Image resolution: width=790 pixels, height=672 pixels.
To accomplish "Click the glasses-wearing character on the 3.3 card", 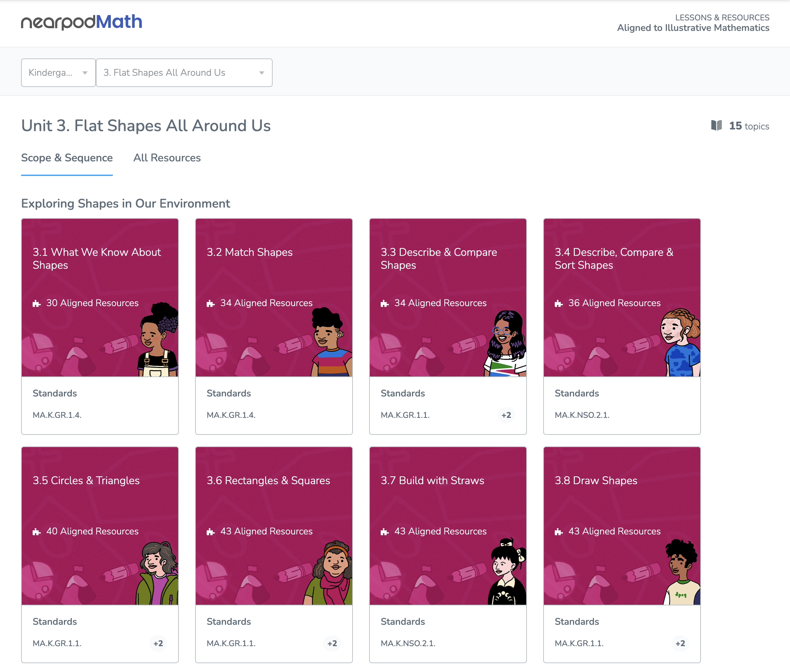I will coord(505,343).
